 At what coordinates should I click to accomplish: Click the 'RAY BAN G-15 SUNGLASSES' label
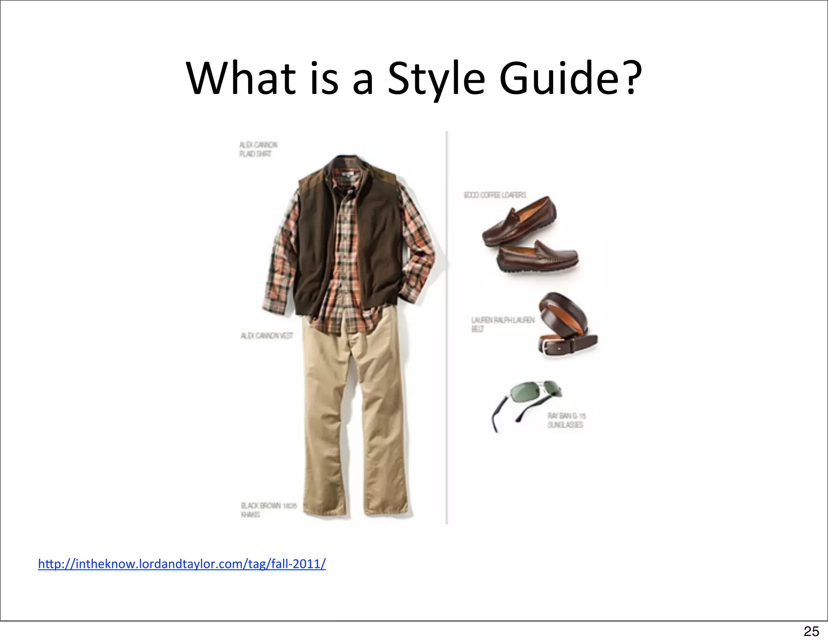(x=566, y=420)
